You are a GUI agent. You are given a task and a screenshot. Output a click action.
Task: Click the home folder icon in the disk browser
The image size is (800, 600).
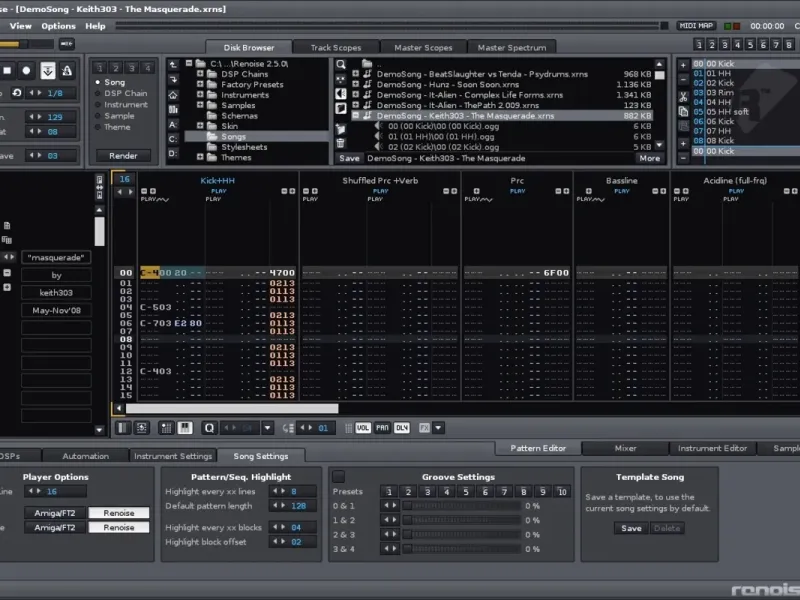(173, 94)
